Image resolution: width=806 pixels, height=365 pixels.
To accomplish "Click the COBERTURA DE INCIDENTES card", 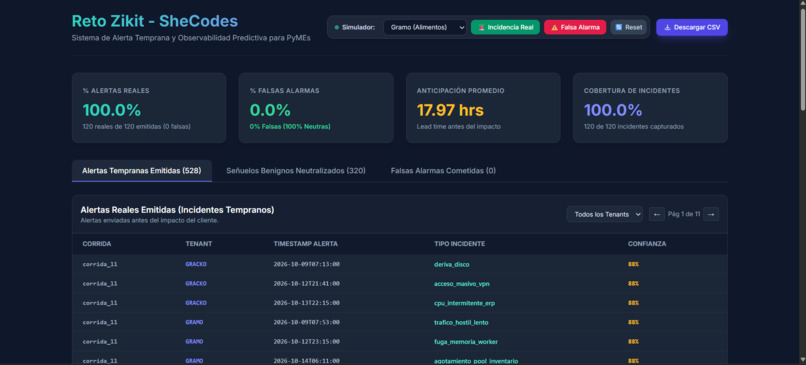I will click(x=650, y=108).
